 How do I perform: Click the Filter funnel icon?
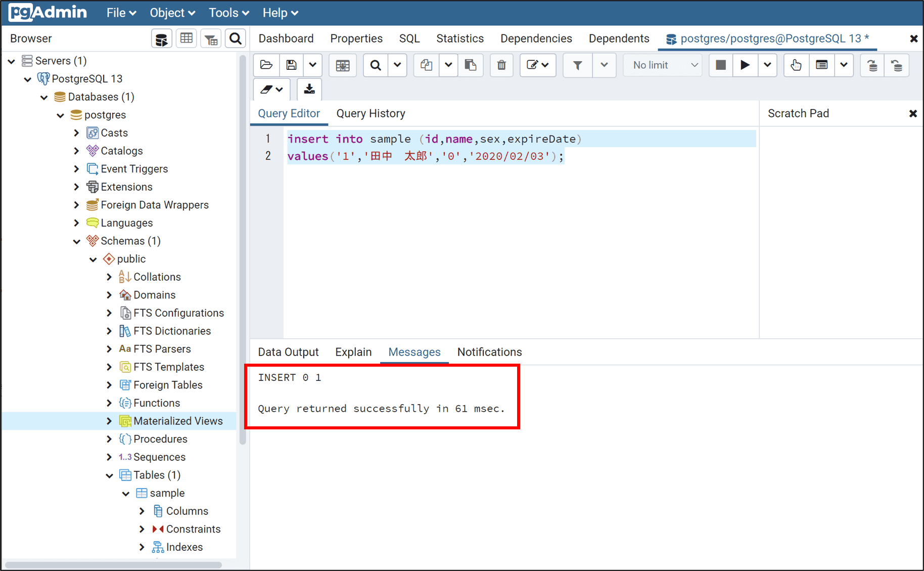pos(577,65)
